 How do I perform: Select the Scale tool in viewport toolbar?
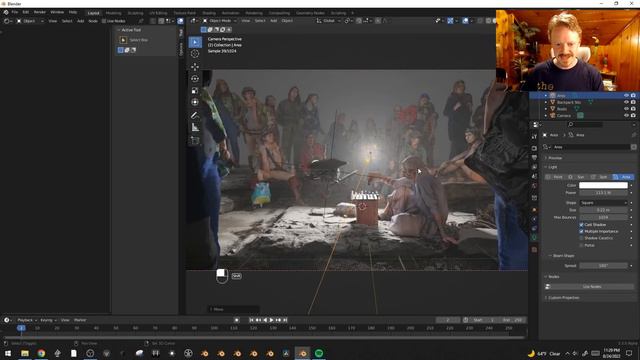click(x=195, y=90)
